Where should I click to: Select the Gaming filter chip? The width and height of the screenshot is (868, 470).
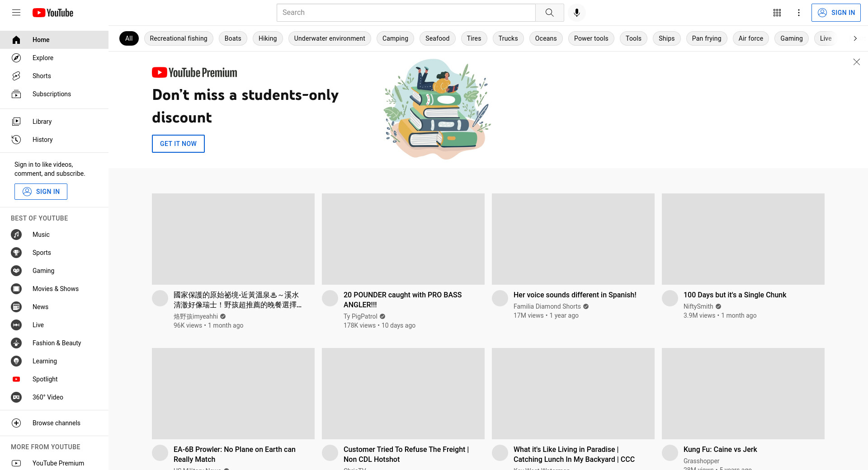pos(792,38)
